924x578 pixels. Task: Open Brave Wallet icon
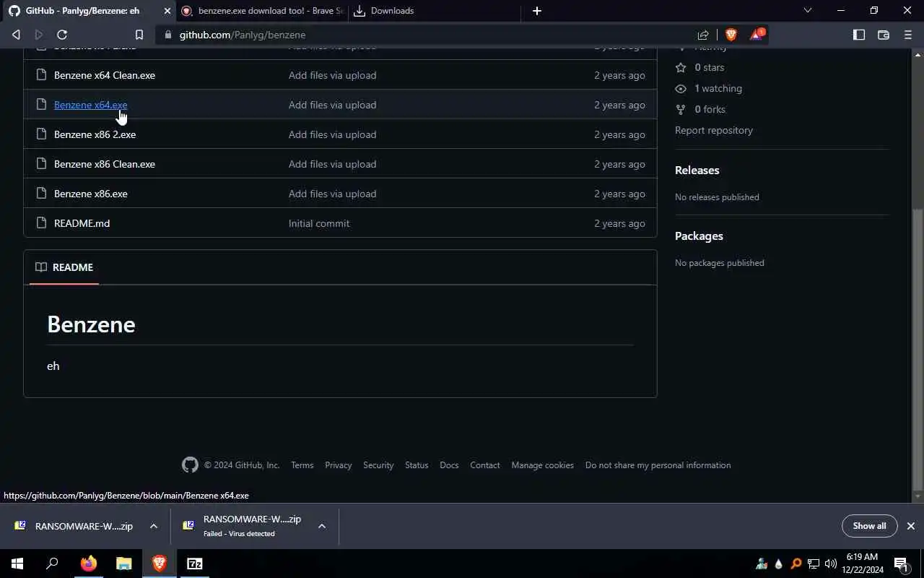click(x=884, y=35)
